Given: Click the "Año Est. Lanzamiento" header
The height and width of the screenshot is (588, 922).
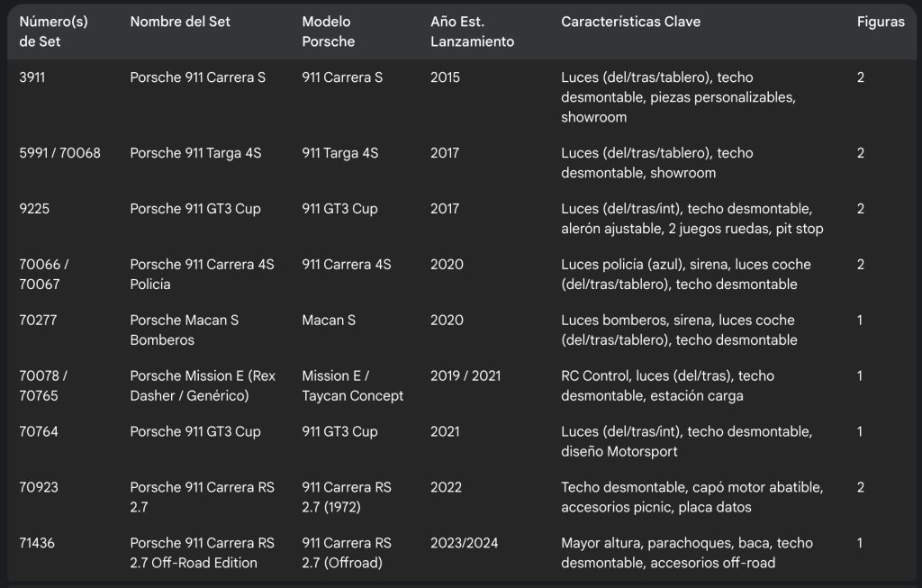Looking at the screenshot, I should click(x=472, y=32).
